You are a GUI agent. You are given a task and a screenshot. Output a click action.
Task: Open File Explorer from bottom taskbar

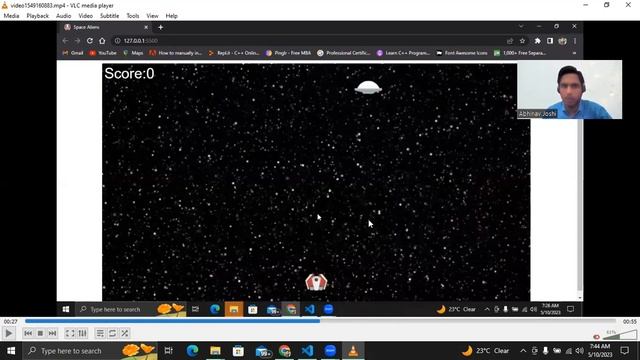pyautogui.click(x=215, y=351)
